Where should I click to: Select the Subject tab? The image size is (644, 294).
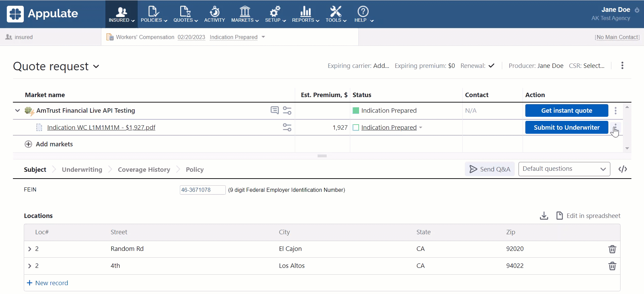click(35, 169)
